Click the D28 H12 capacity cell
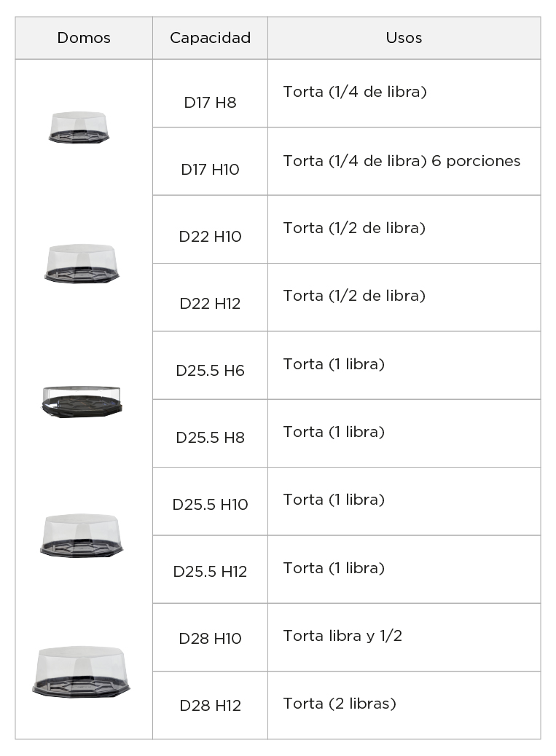 (211, 705)
